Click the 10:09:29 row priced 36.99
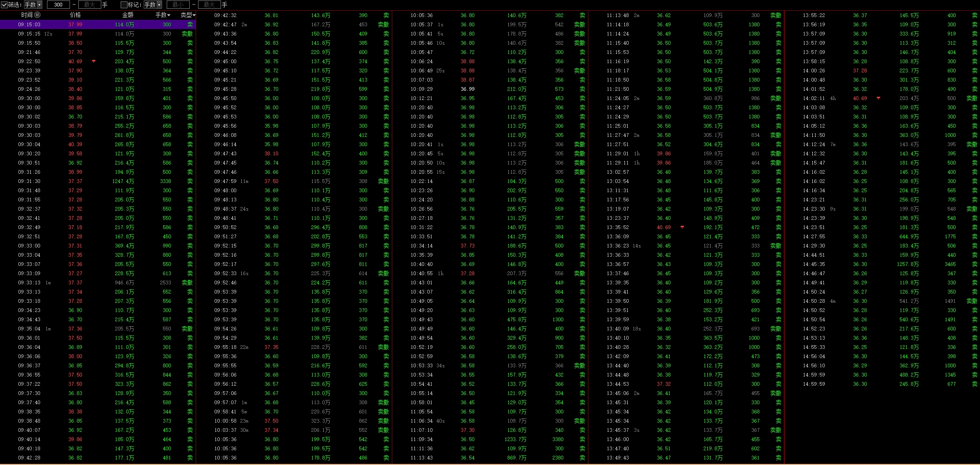This screenshot has height=465, width=980. coord(490,89)
